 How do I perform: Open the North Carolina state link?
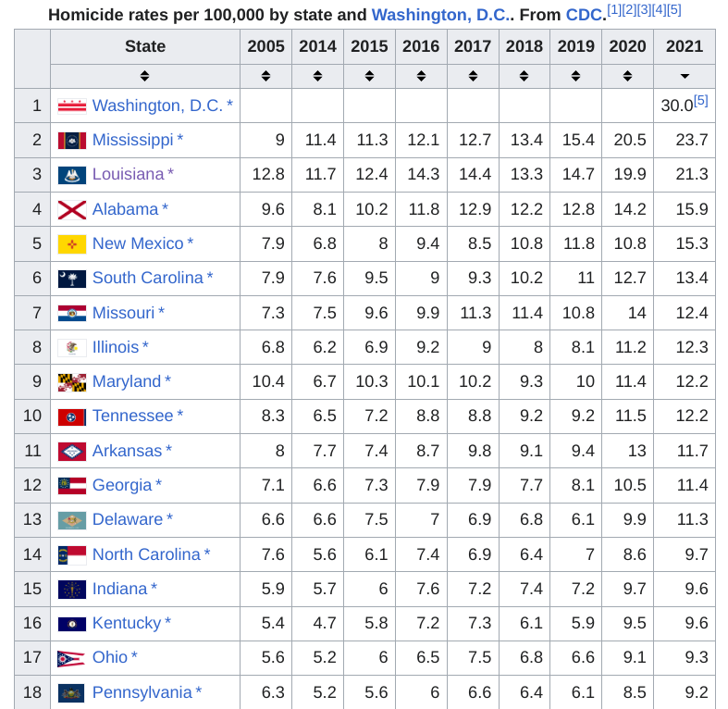click(146, 554)
